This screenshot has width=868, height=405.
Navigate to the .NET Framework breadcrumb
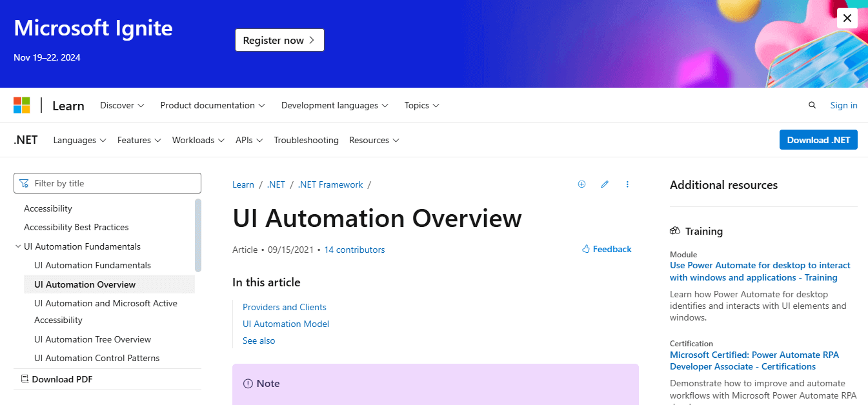pyautogui.click(x=330, y=184)
